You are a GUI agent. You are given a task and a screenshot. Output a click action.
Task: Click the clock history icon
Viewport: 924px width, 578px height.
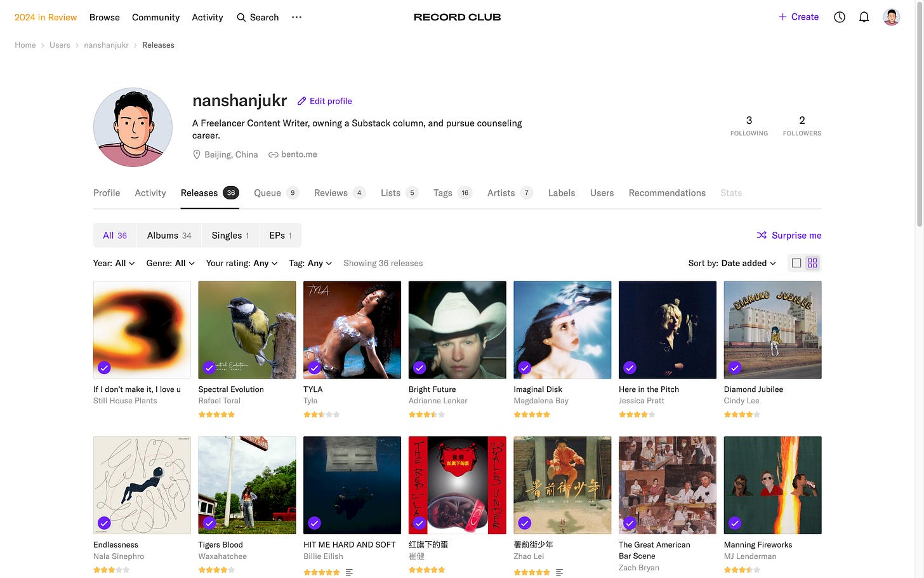click(840, 17)
